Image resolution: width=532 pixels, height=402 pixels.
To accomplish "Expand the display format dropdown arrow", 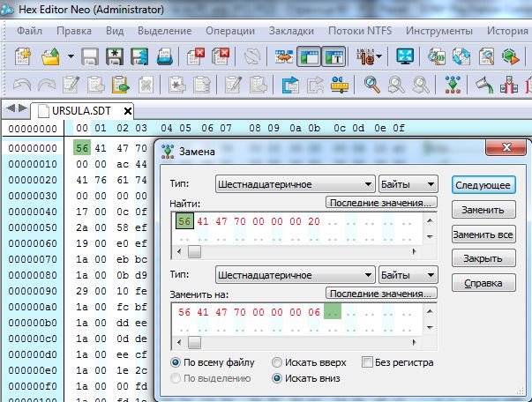I will [x=378, y=56].
